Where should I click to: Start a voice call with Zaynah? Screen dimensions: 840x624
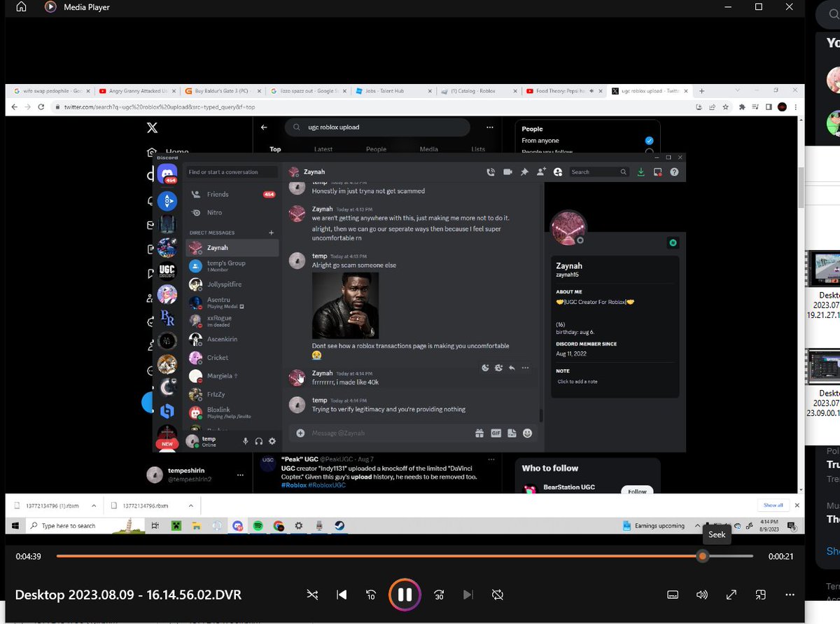[x=491, y=172]
